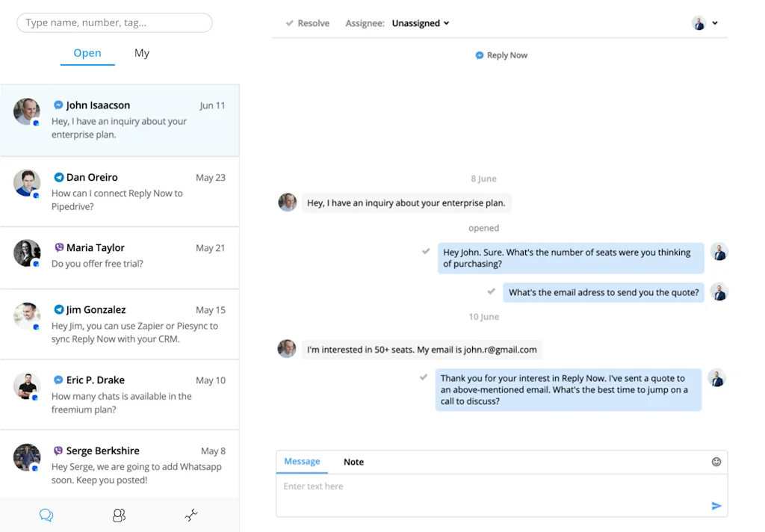Viewport: 765px width, 532px height.
Task: Click the send message arrow icon
Action: [x=716, y=506]
